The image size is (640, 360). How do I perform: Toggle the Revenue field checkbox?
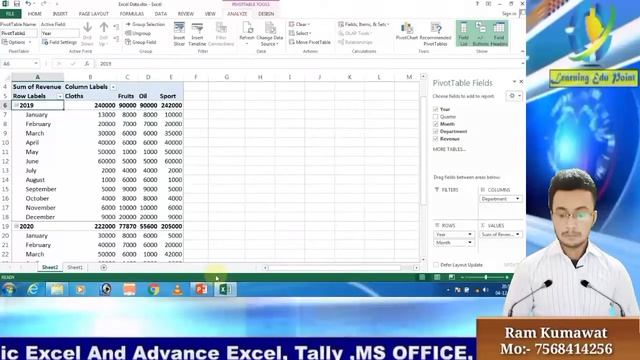pos(436,139)
